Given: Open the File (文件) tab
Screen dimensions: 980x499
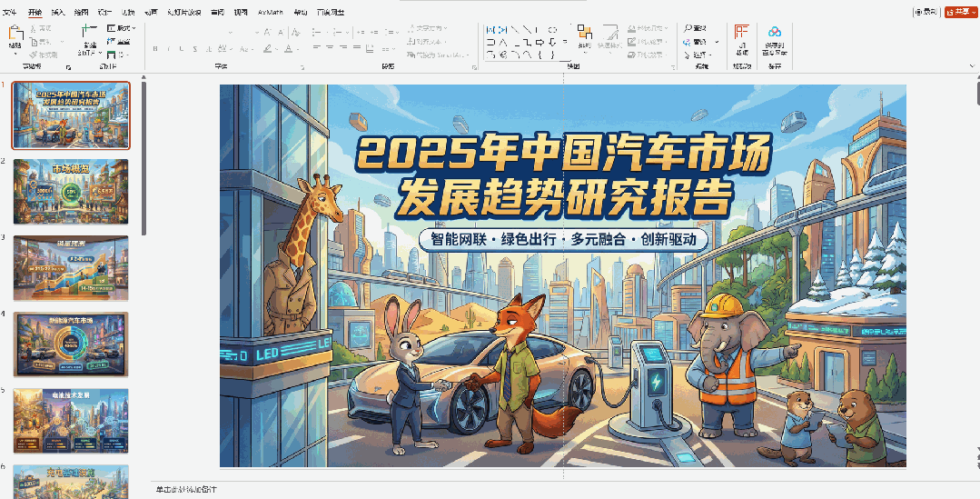Looking at the screenshot, I should click(11, 13).
